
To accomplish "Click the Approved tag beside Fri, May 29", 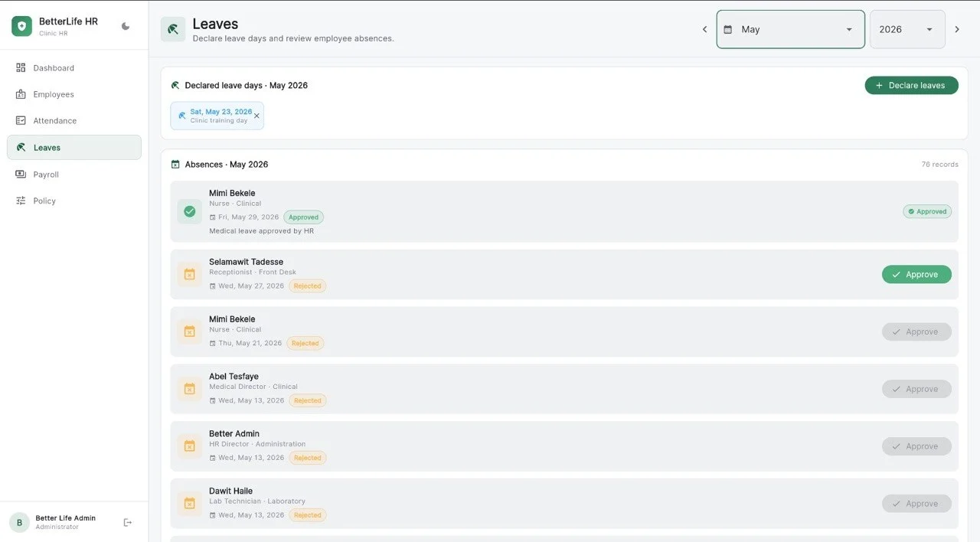I will (x=304, y=217).
